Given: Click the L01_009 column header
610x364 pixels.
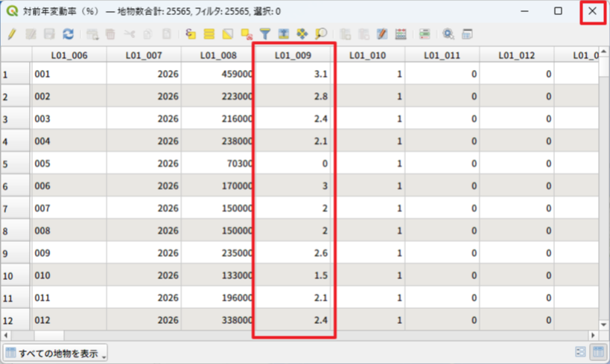Looking at the screenshot, I should click(x=293, y=55).
